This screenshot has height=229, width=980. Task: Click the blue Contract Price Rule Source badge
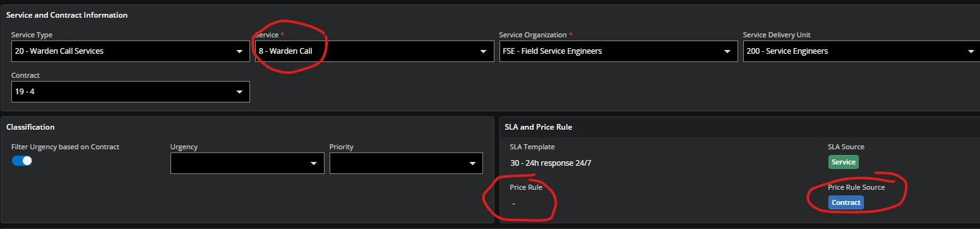(x=846, y=202)
